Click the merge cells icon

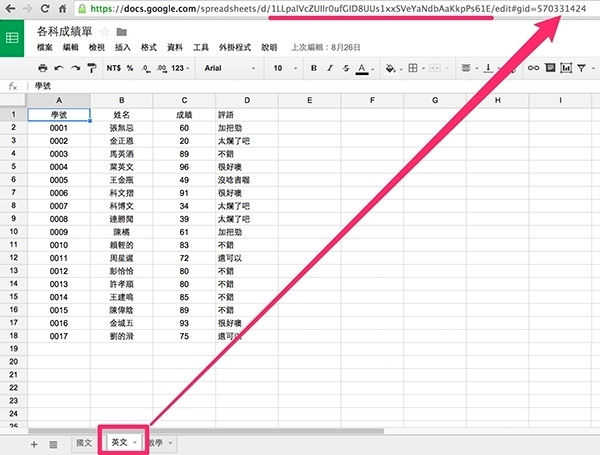[x=435, y=68]
